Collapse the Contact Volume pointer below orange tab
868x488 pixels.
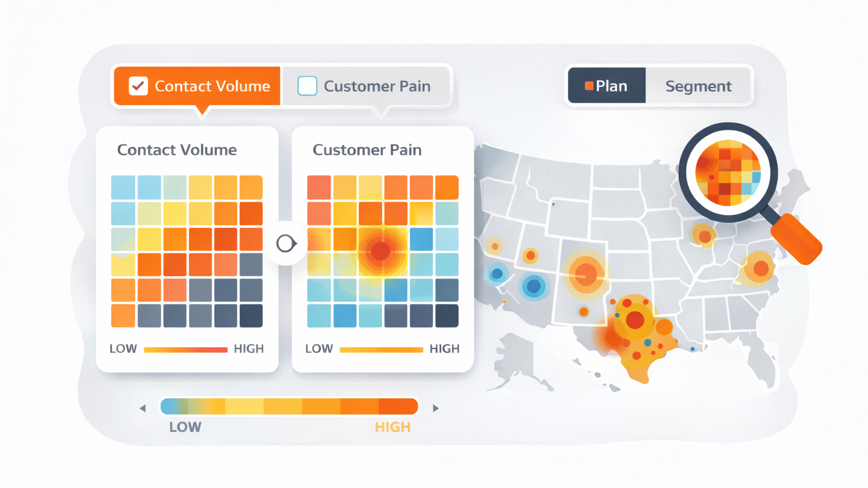(x=202, y=110)
